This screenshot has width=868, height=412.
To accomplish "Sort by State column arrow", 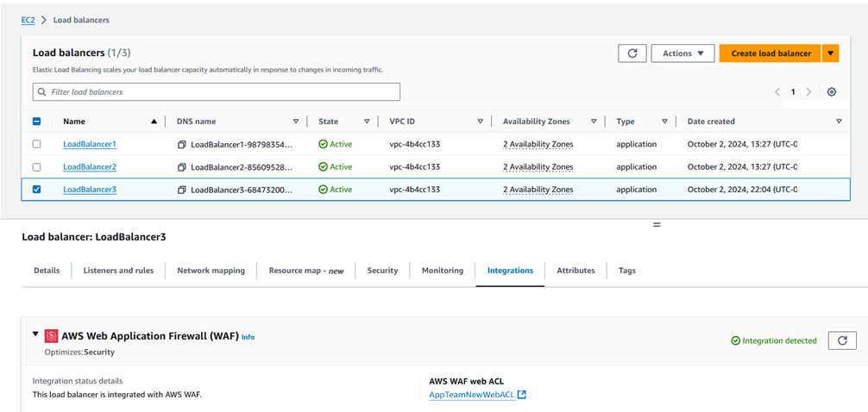I will click(x=367, y=122).
